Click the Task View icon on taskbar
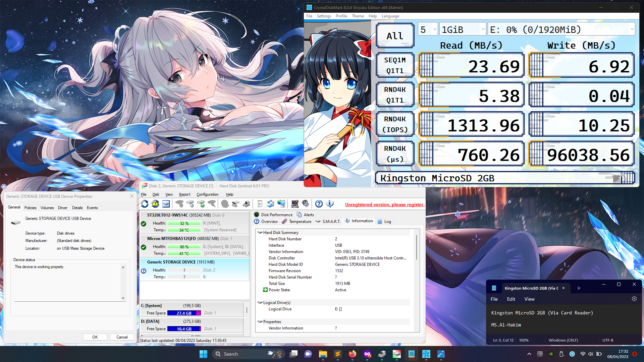Image resolution: width=644 pixels, height=362 pixels. pyautogui.click(x=293, y=354)
